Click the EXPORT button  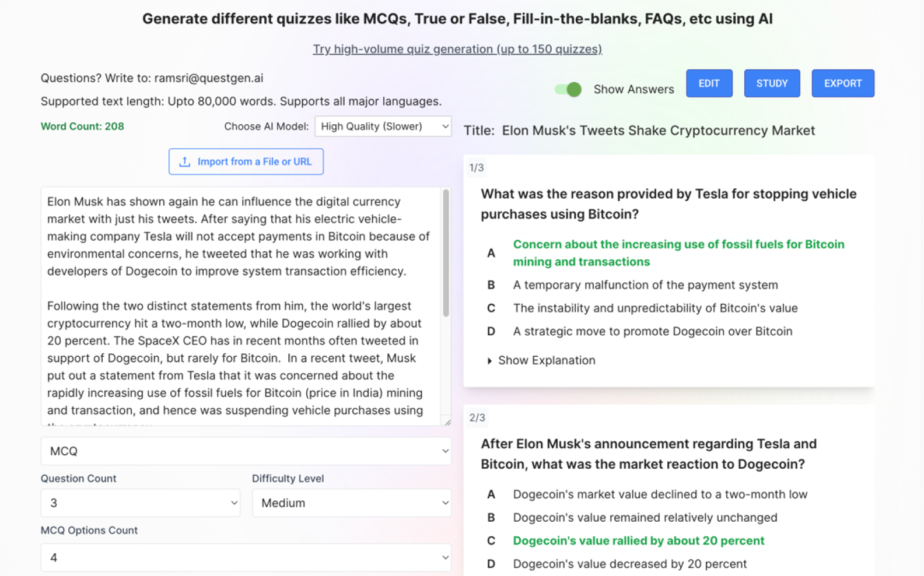(x=842, y=83)
